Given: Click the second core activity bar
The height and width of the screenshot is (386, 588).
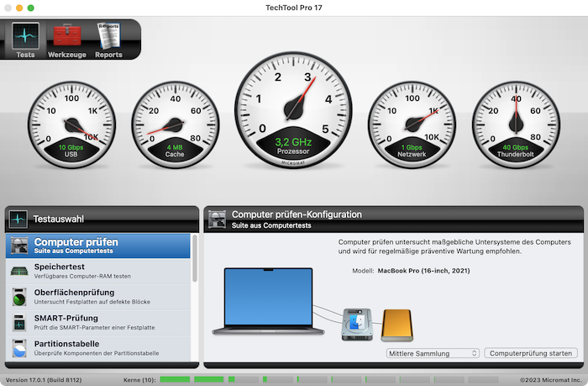Looking at the screenshot, I should click(x=209, y=379).
